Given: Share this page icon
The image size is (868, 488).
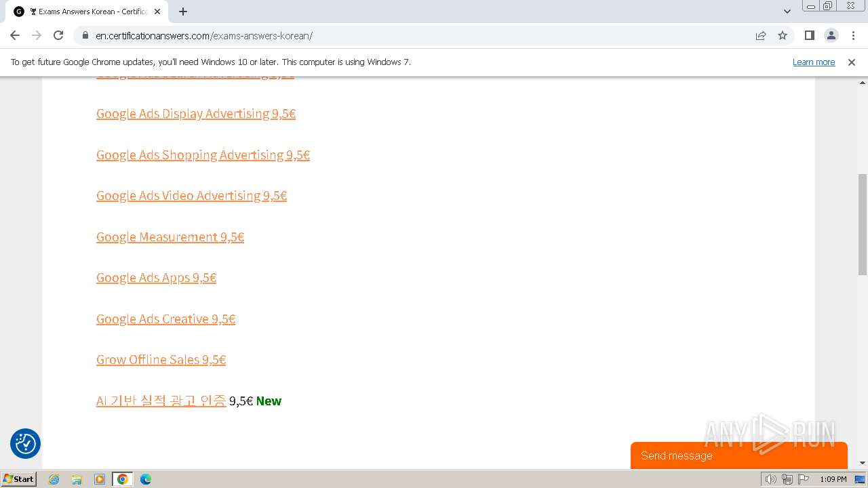Looking at the screenshot, I should pos(761,35).
